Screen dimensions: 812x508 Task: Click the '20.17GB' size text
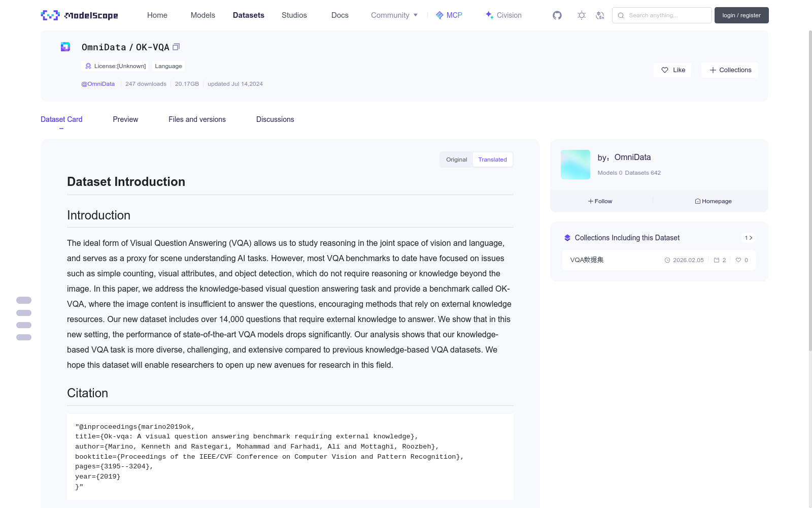pyautogui.click(x=187, y=84)
